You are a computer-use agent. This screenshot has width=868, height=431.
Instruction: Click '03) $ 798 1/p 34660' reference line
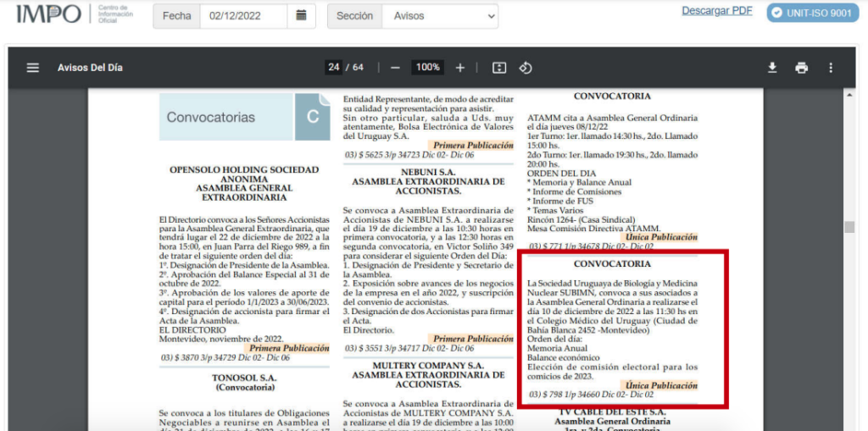point(592,395)
